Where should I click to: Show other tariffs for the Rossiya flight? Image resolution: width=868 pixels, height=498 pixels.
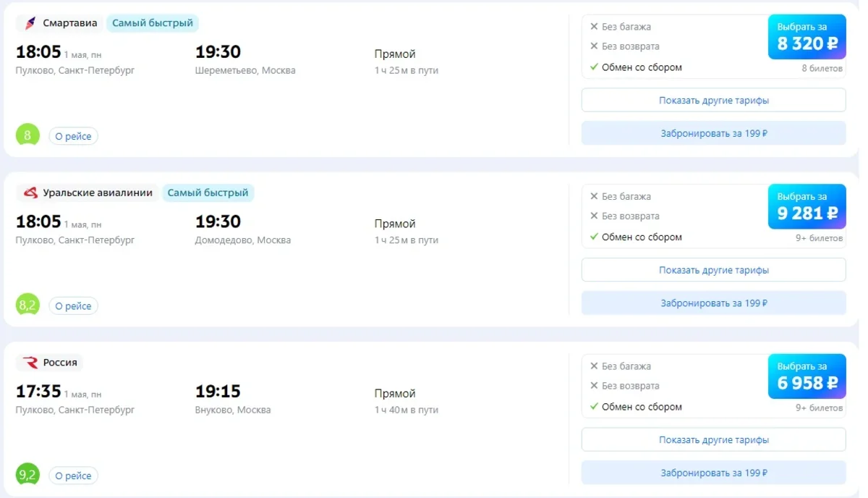point(713,440)
